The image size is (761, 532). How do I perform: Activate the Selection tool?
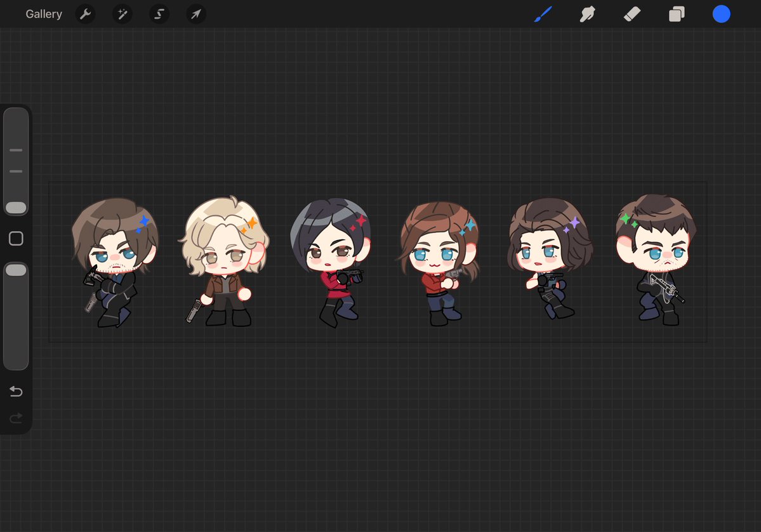(159, 14)
